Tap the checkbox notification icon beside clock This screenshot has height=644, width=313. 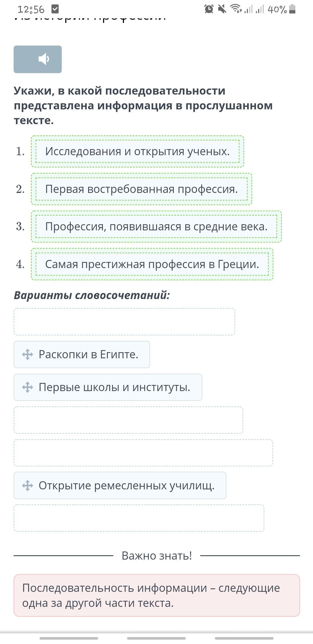point(55,9)
